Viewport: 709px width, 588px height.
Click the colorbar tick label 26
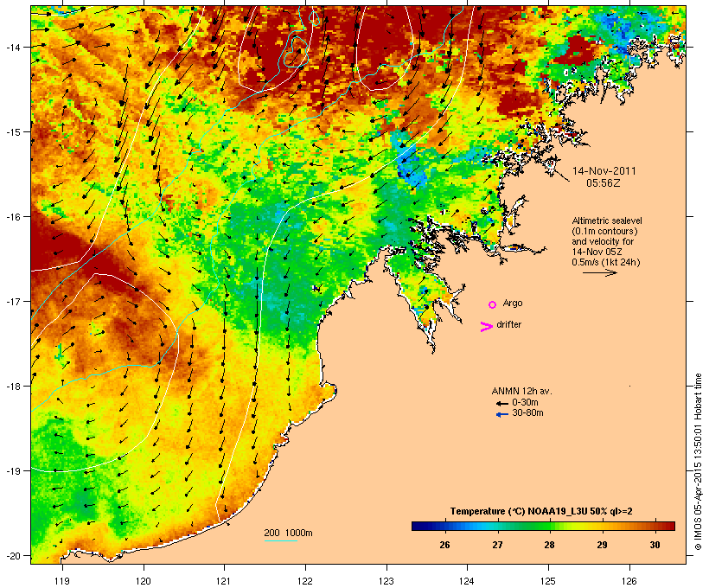[x=444, y=545]
